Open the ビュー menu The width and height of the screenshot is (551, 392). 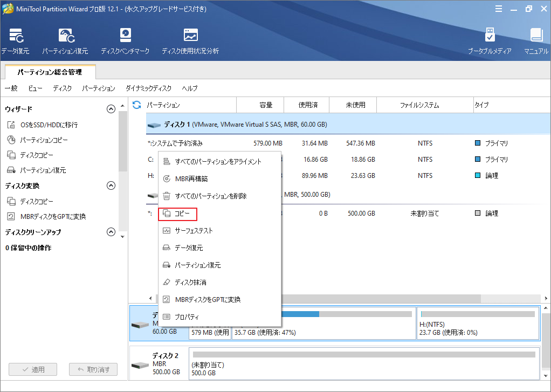35,88
